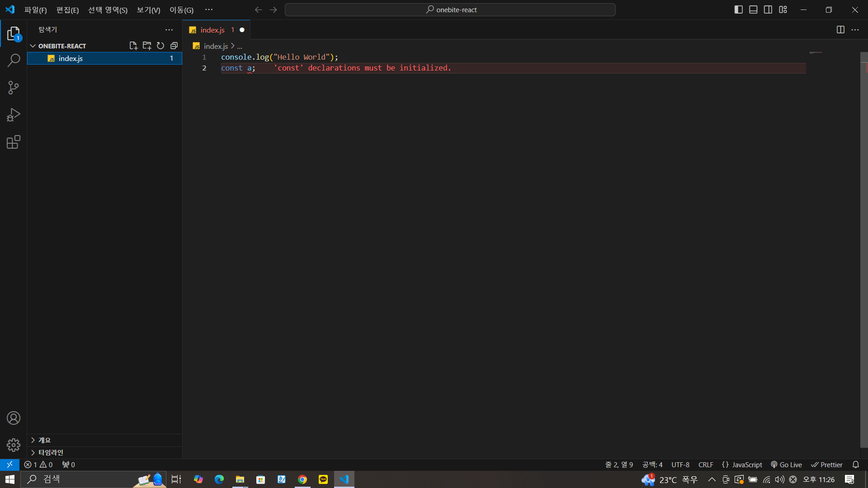
Task: Open the Run and Debug view
Action: 14,115
